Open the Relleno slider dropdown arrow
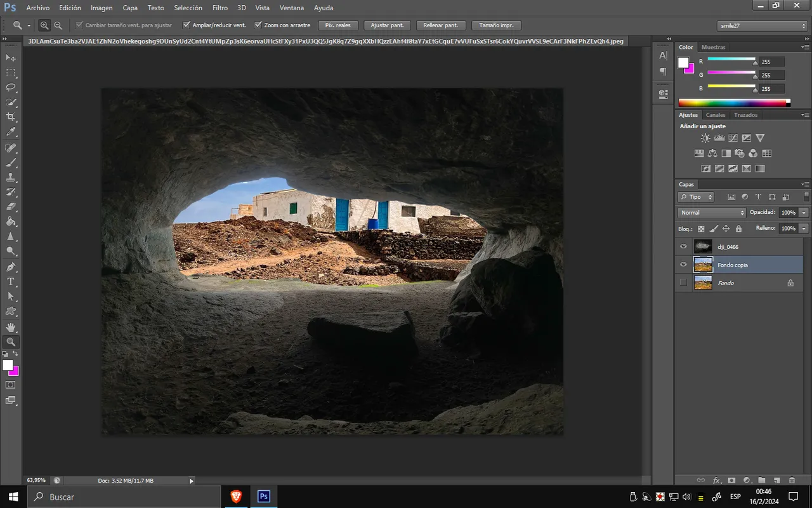Viewport: 812px width, 508px height. coord(804,228)
